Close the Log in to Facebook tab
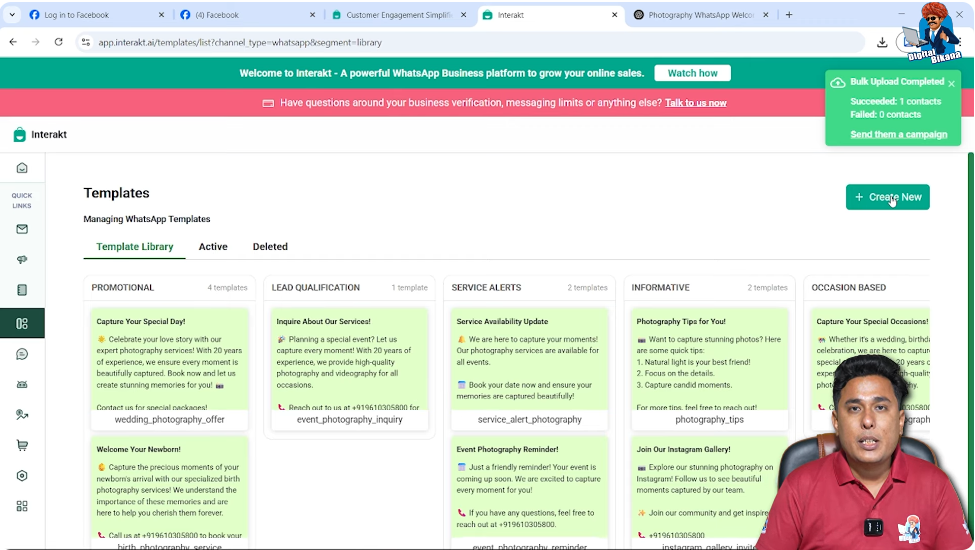This screenshot has height=550, width=975. pyautogui.click(x=161, y=15)
